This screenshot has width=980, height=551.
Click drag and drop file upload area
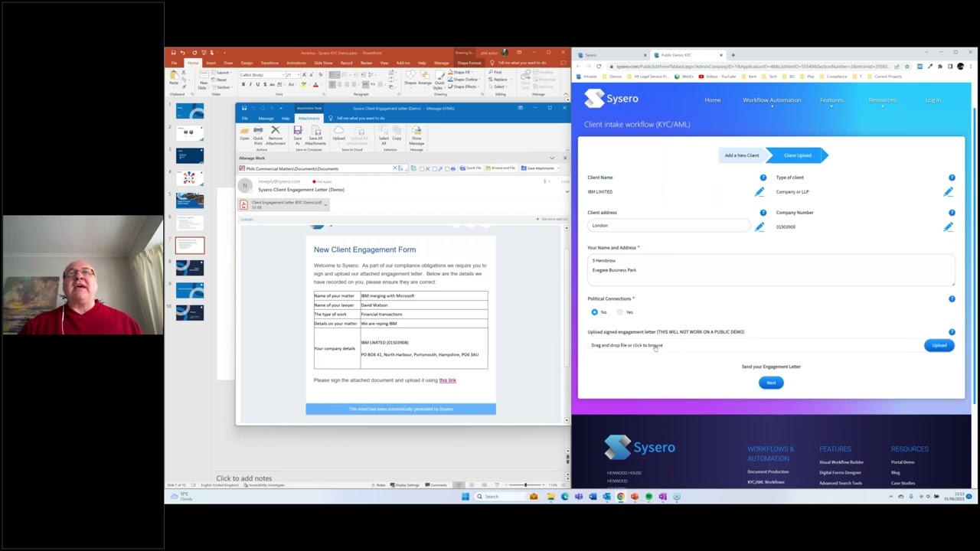(753, 345)
